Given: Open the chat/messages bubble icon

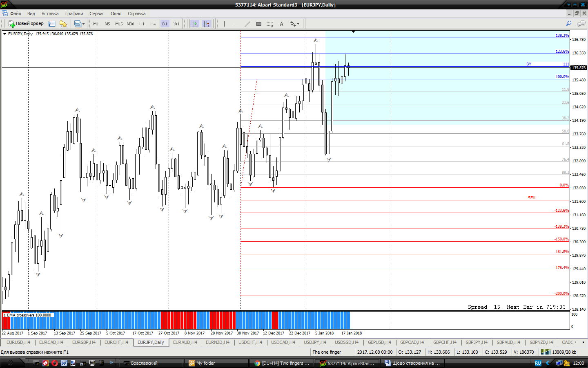Looking at the screenshot, I should [x=581, y=24].
